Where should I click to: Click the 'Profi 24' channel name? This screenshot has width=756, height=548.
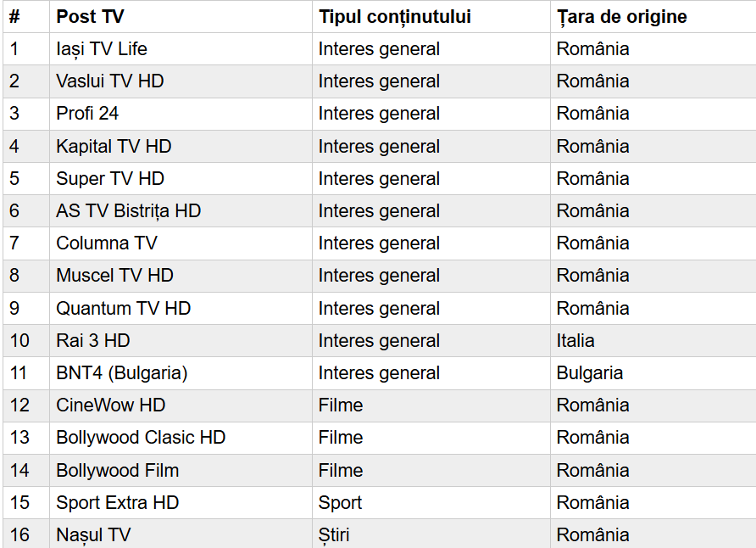87,114
